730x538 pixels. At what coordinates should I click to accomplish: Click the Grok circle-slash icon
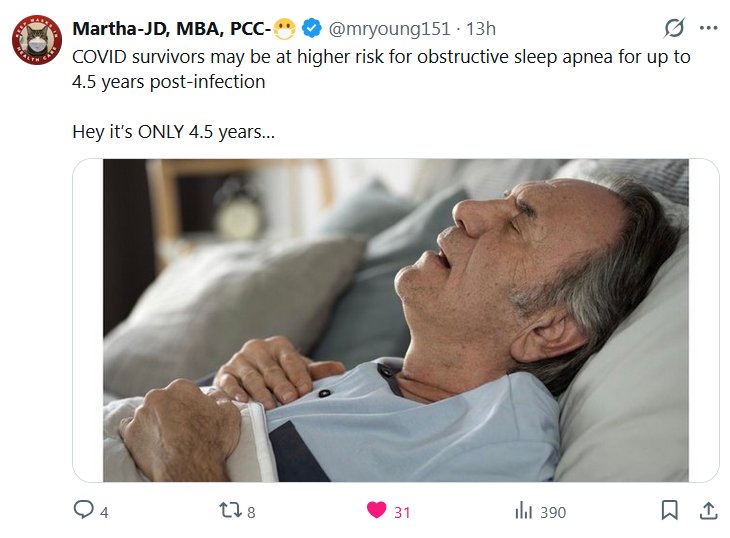[674, 29]
